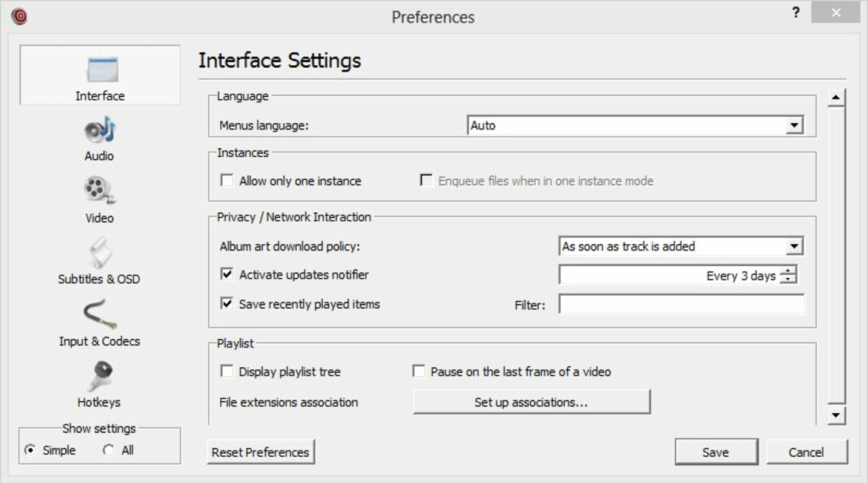Screen dimensions: 868x484
Task: Click Reset Preferences button
Action: pos(261,452)
